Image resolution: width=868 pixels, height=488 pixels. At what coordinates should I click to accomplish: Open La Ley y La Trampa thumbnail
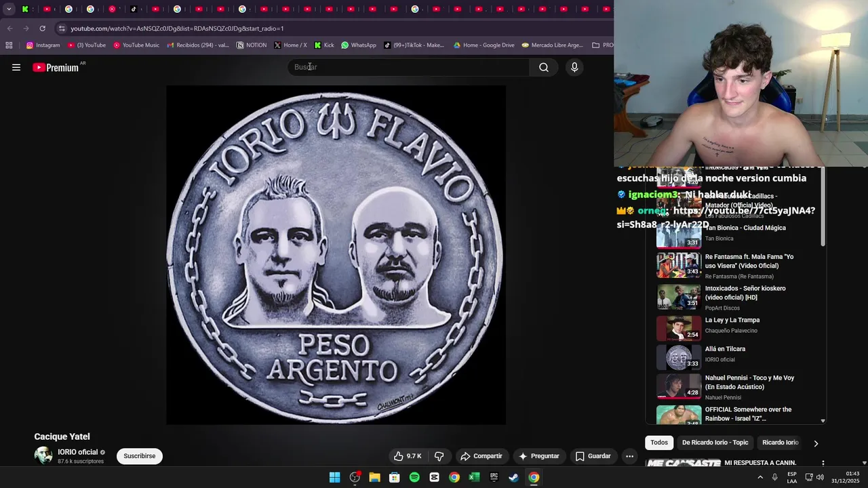[x=679, y=329]
